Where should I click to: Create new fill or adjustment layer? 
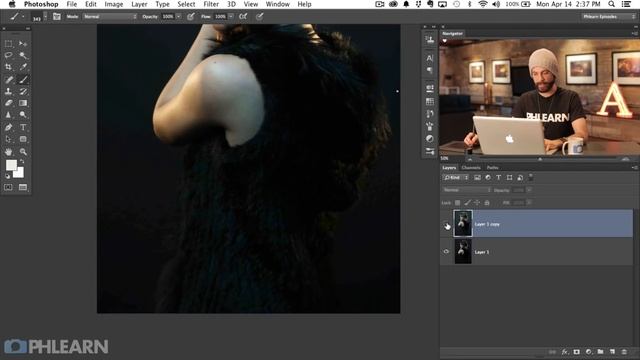(x=588, y=352)
